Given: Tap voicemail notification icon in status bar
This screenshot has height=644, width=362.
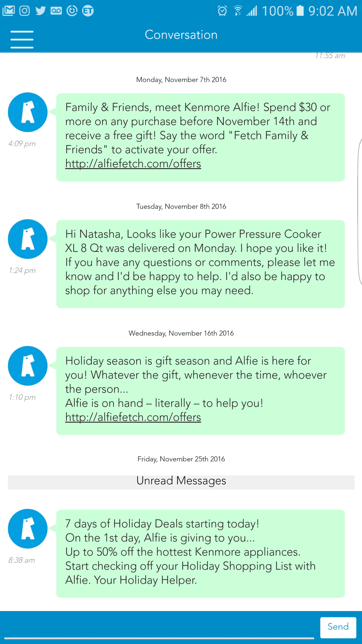Looking at the screenshot, I should click(56, 11).
